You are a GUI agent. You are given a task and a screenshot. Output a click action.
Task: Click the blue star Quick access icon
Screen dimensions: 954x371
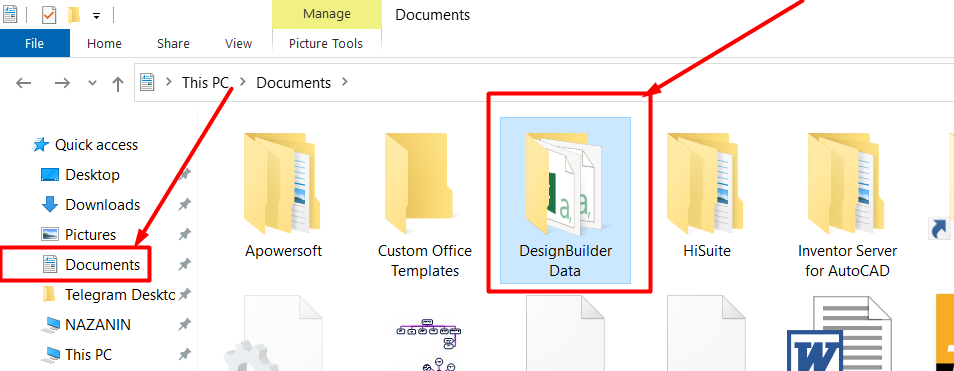pos(40,145)
